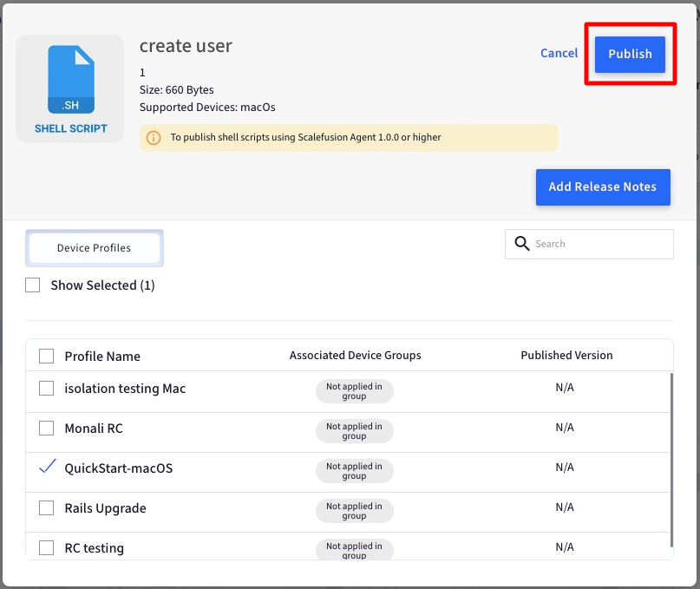Viewport: 700px width, 589px height.
Task: Focus the Search input field
Action: [589, 244]
